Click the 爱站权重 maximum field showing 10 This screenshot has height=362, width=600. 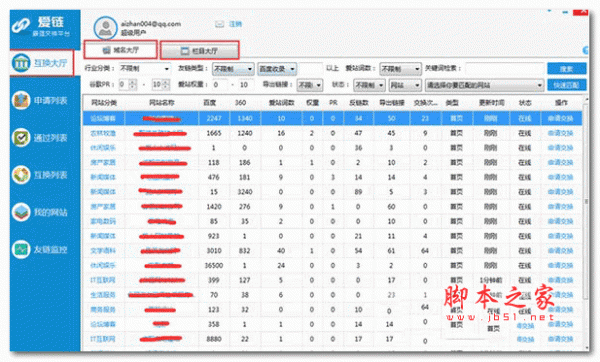(246, 85)
